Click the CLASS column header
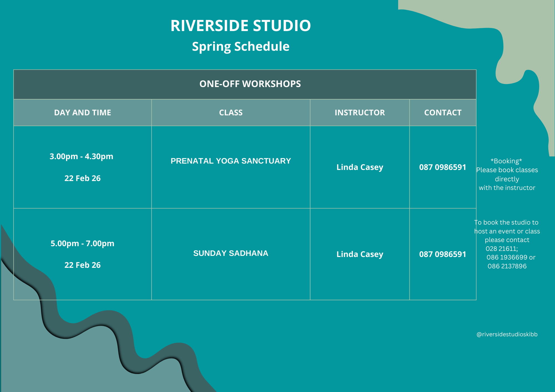The image size is (555, 392). click(x=231, y=113)
